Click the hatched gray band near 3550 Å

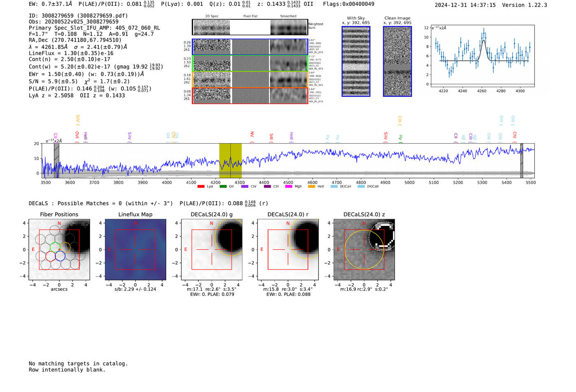pyautogui.click(x=56, y=160)
